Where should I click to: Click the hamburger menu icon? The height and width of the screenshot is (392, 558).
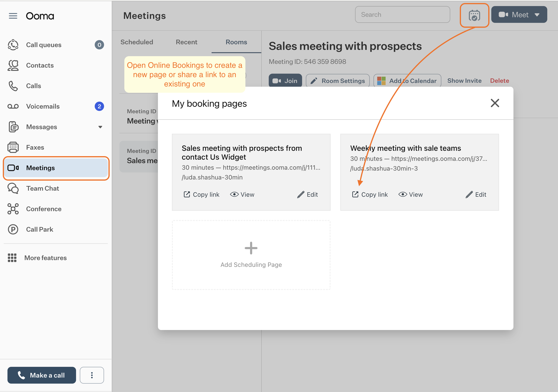pyautogui.click(x=13, y=16)
